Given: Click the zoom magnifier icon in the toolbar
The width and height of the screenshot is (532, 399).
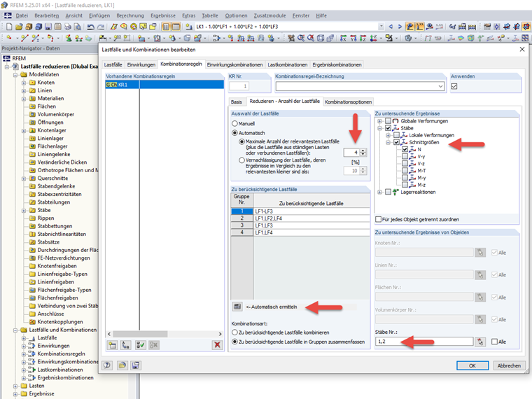Looking at the screenshot, I should click(x=301, y=38).
